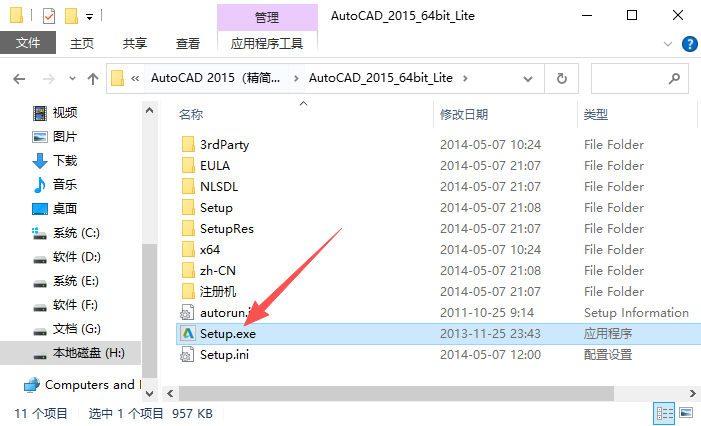Screen dimensions: 701x426
Task: Switch to details view in status bar
Action: click(x=664, y=413)
